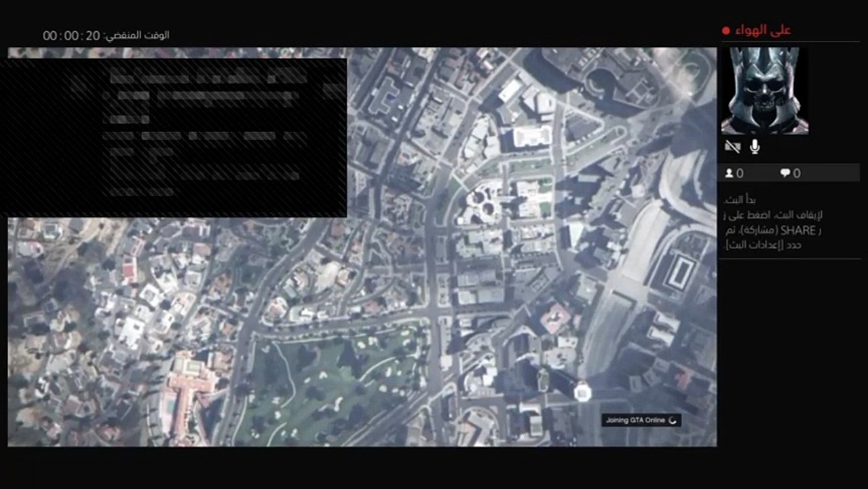Select the skull crown broadcaster avatar

pos(765,90)
